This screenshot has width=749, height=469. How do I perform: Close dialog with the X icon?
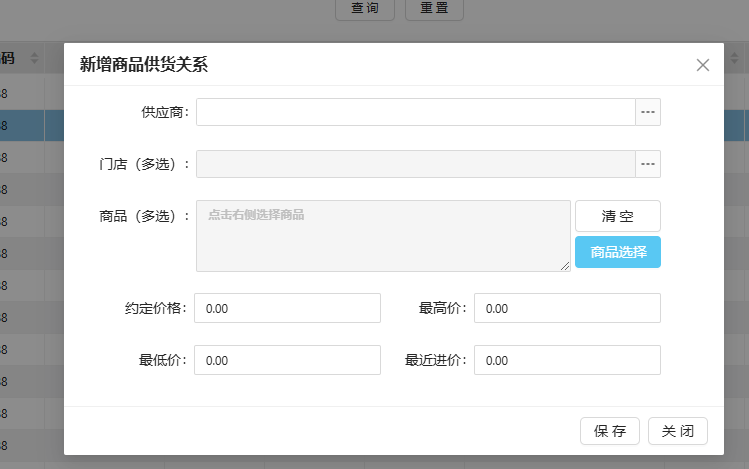tap(703, 65)
